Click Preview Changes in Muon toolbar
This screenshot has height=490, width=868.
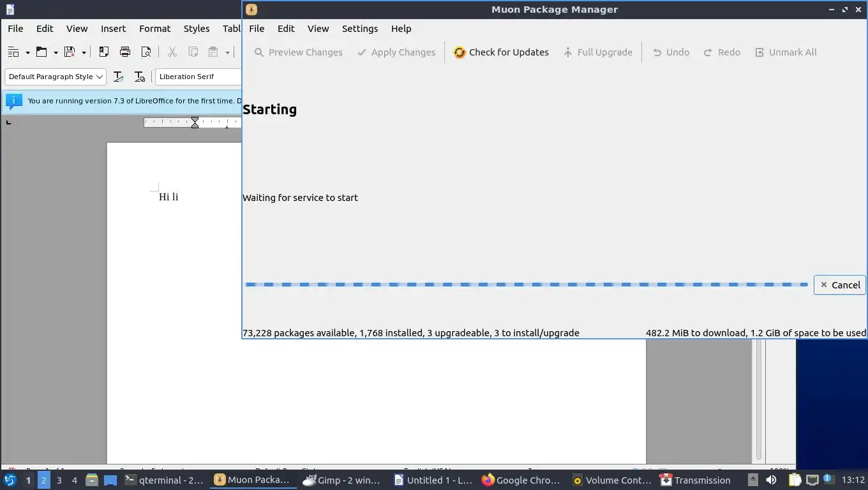pos(298,52)
